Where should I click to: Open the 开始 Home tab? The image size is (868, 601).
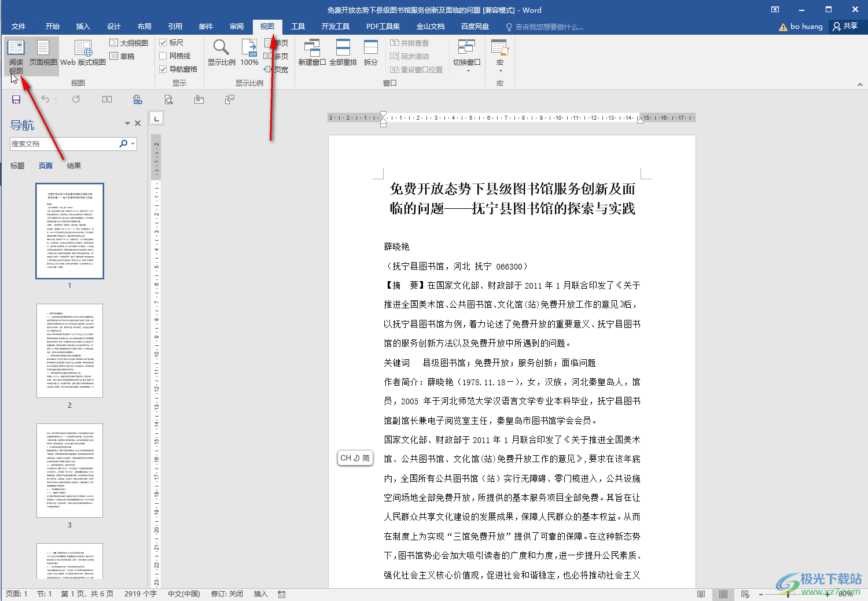coord(53,27)
